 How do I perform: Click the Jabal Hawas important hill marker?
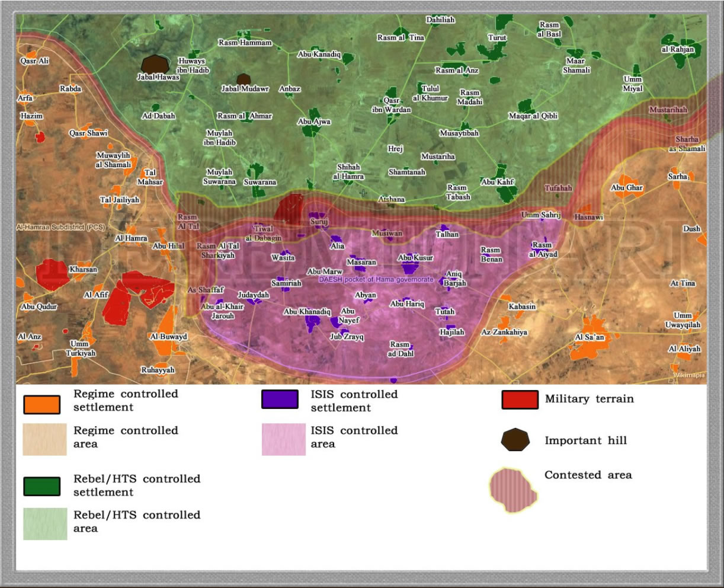tap(155, 65)
